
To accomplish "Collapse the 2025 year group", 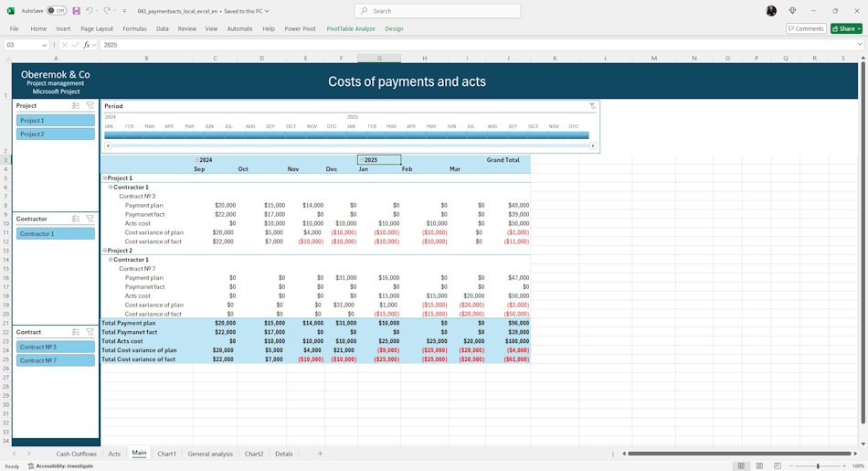I will coord(362,160).
